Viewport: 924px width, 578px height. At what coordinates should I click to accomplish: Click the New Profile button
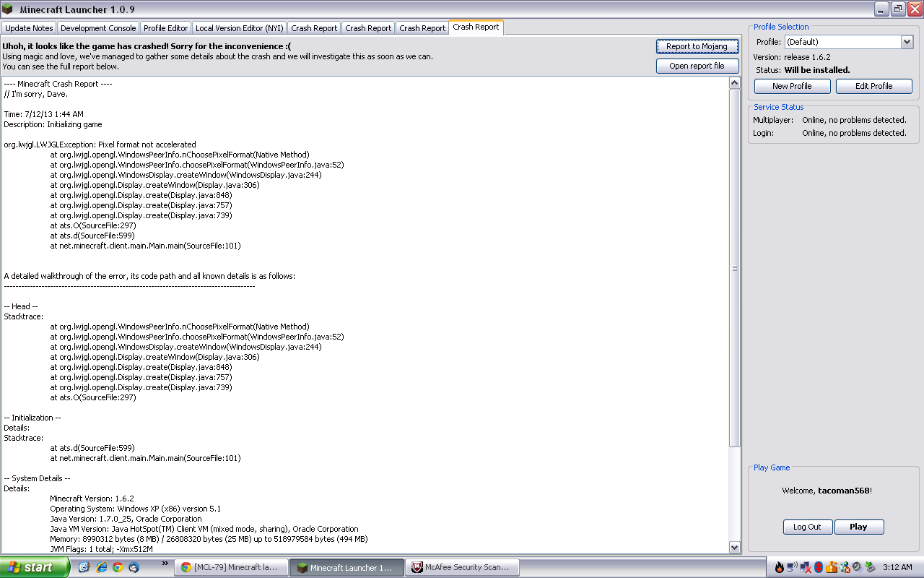[792, 86]
